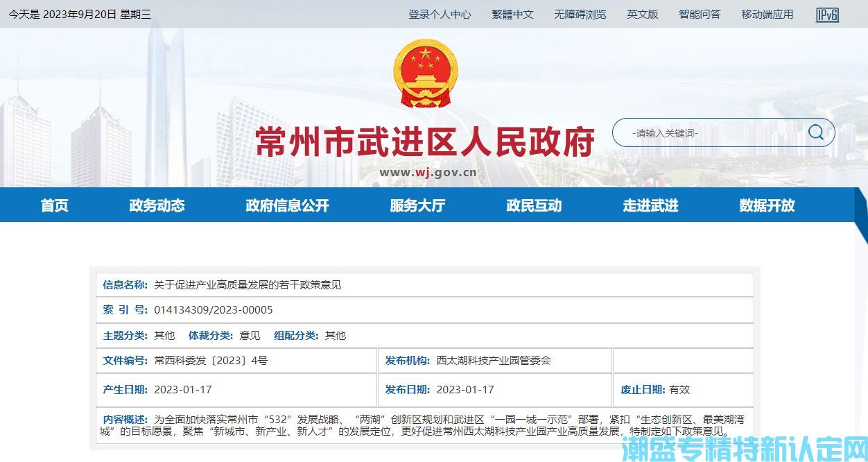Click the title 常州市武进区人民政府

pyautogui.click(x=426, y=142)
